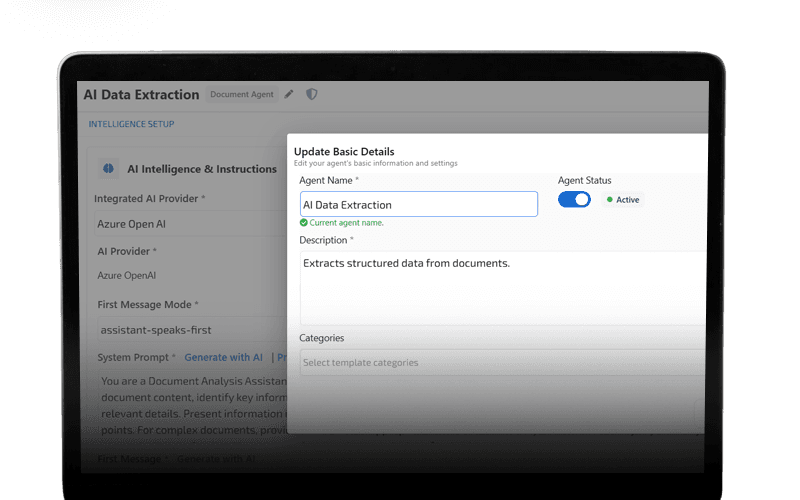
Task: Click the pencil edit icon beside Document Agent
Action: (x=289, y=94)
